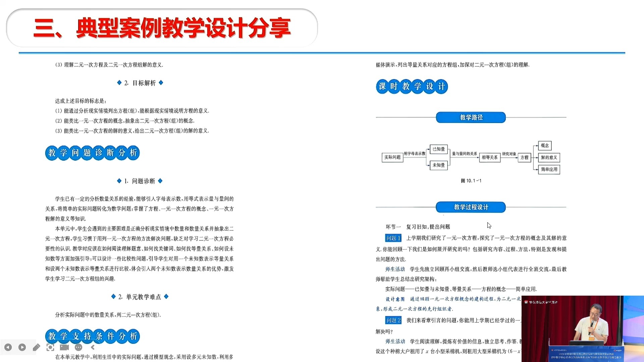Screen dimensions: 644x362
Task: Collapse the slideshow toolbar with the chevron
Action: coord(93,347)
